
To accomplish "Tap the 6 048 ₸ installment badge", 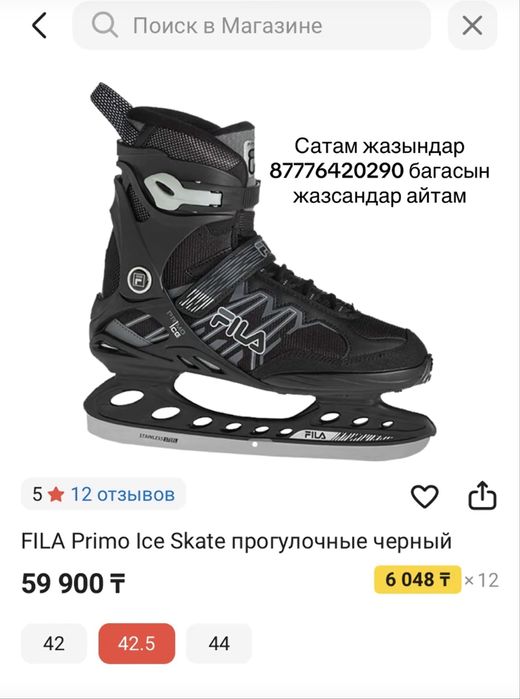I will 417,580.
